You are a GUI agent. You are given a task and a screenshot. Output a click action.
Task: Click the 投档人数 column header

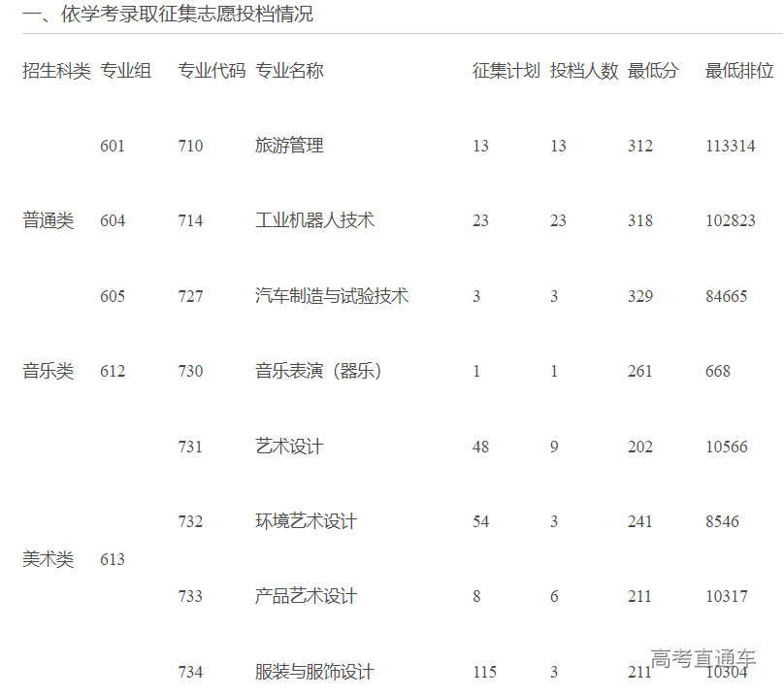pyautogui.click(x=583, y=71)
